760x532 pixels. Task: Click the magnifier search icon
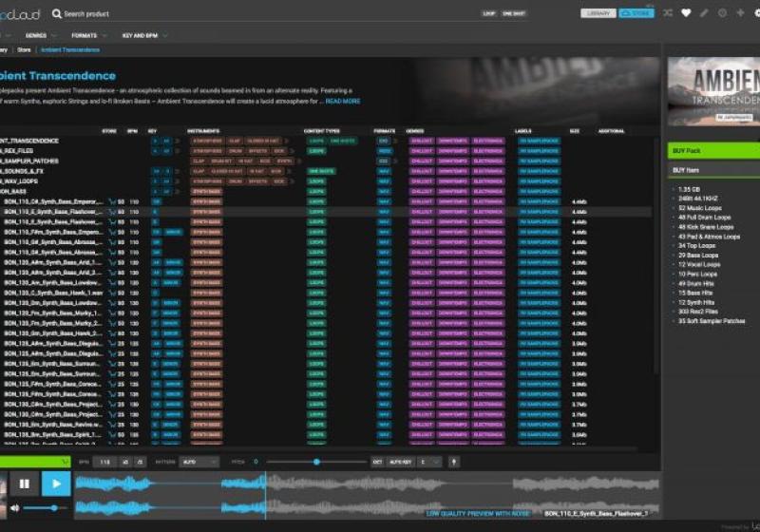tap(57, 14)
